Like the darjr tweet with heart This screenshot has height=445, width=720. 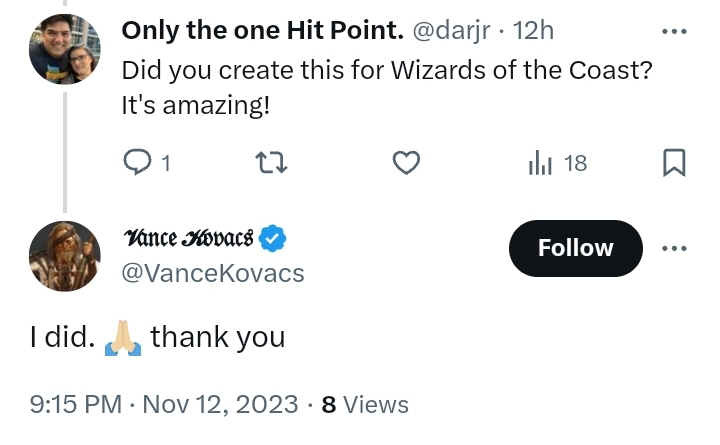406,163
